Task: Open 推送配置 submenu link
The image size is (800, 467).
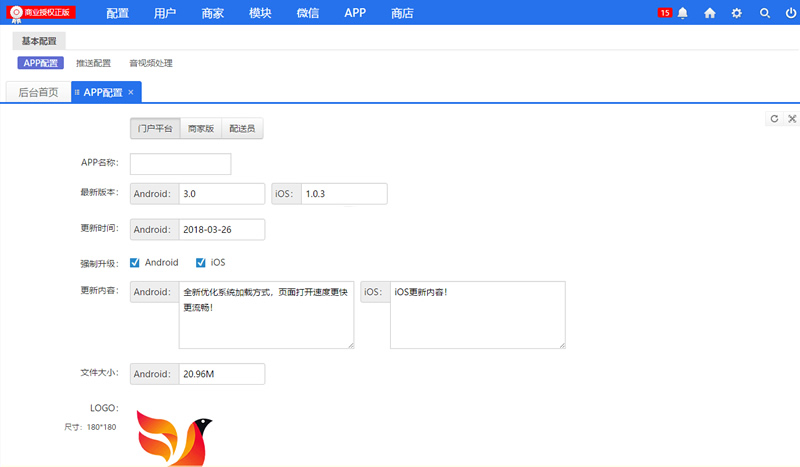Action: pyautogui.click(x=93, y=63)
